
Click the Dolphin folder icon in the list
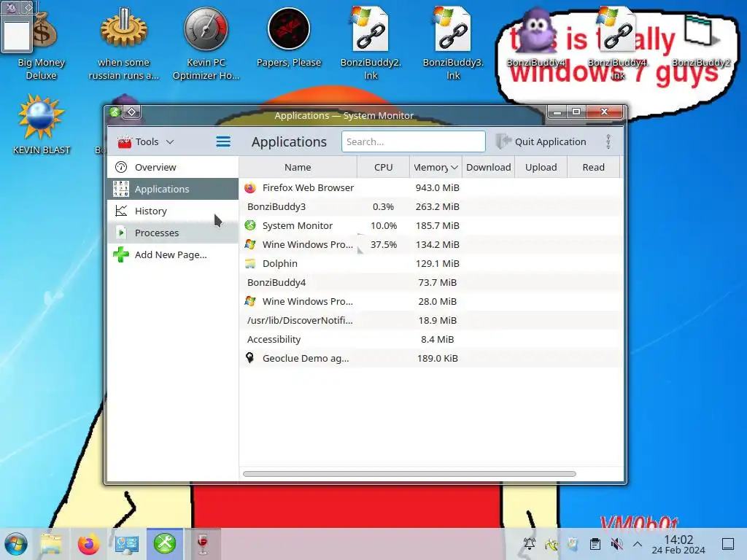pyautogui.click(x=250, y=263)
